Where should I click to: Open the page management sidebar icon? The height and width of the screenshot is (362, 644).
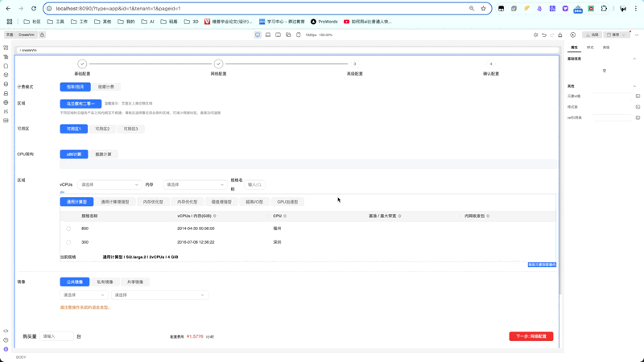click(x=6, y=66)
